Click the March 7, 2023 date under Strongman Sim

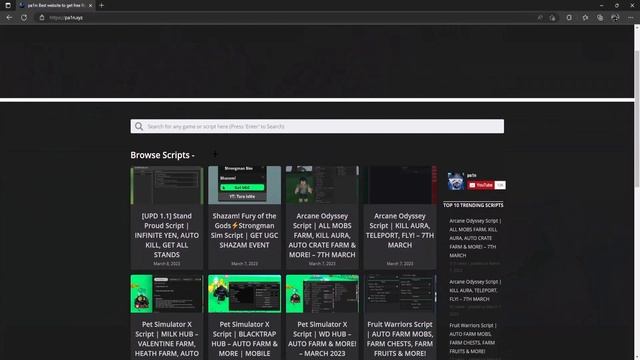coord(244,264)
